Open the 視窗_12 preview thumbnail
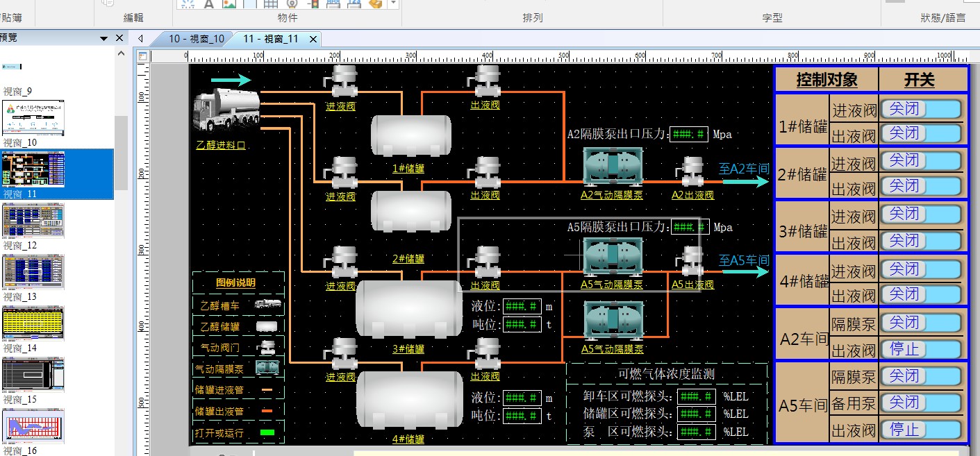 point(33,220)
